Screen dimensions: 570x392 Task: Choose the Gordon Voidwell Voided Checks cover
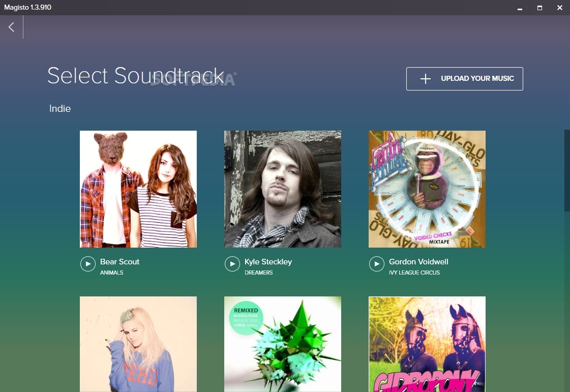tap(427, 189)
